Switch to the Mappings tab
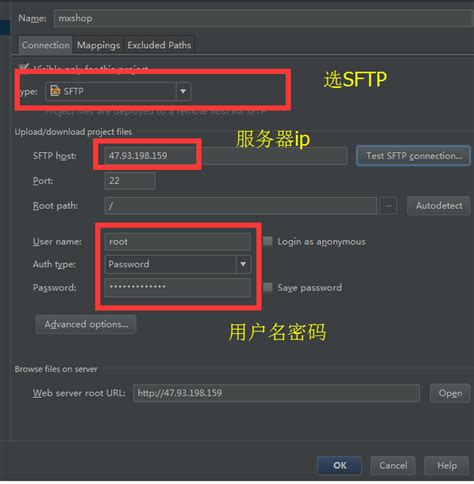The width and height of the screenshot is (474, 484). [98, 45]
